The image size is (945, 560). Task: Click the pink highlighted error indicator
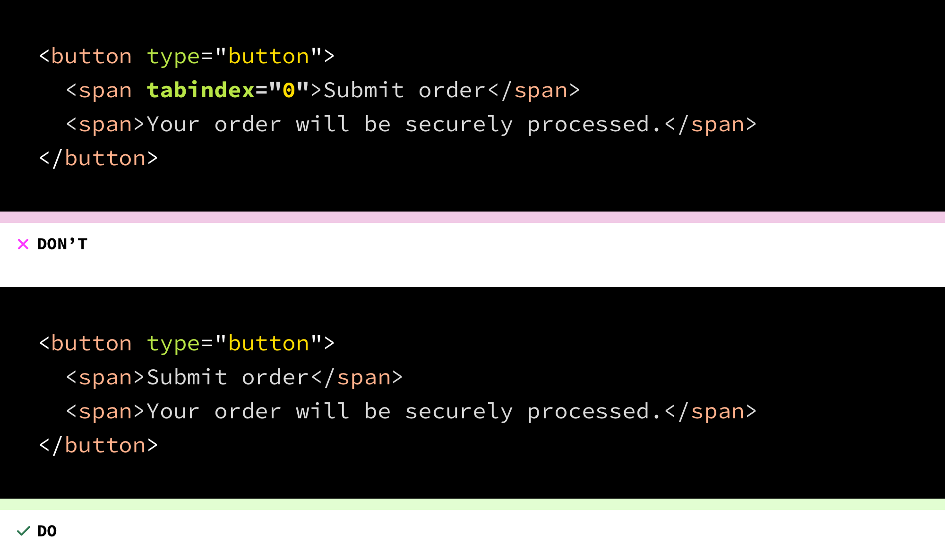[x=27, y=244]
